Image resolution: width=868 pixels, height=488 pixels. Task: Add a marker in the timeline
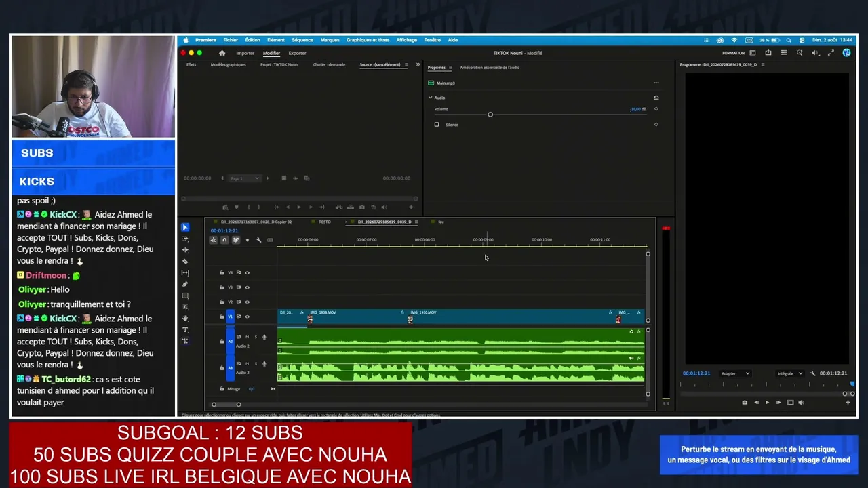click(247, 240)
